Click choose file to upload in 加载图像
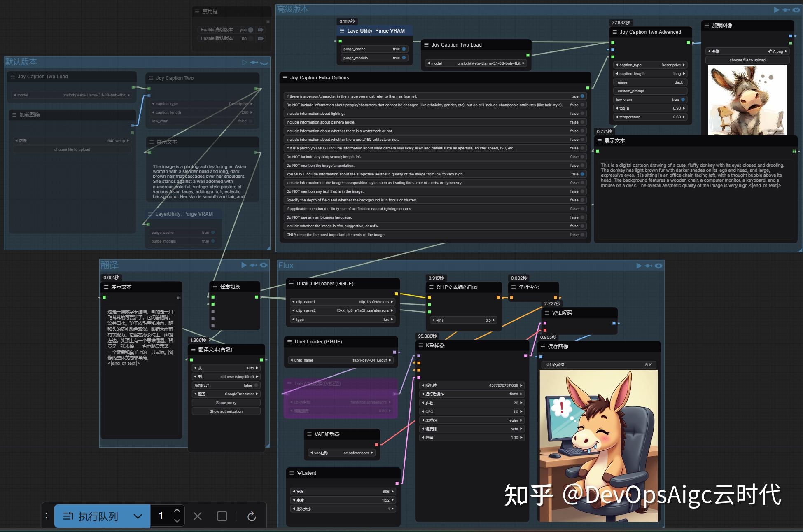This screenshot has height=532, width=803. [x=747, y=60]
